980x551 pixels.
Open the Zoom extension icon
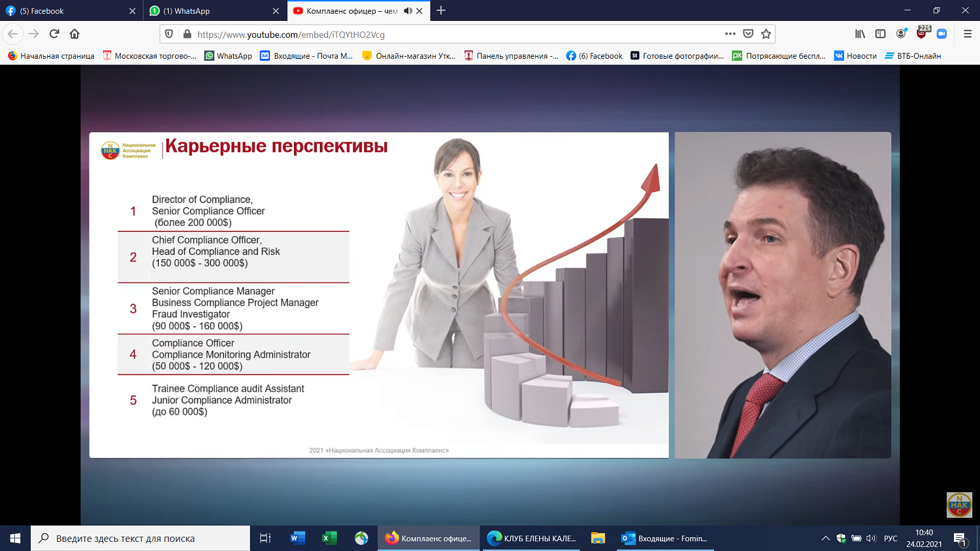click(x=942, y=35)
